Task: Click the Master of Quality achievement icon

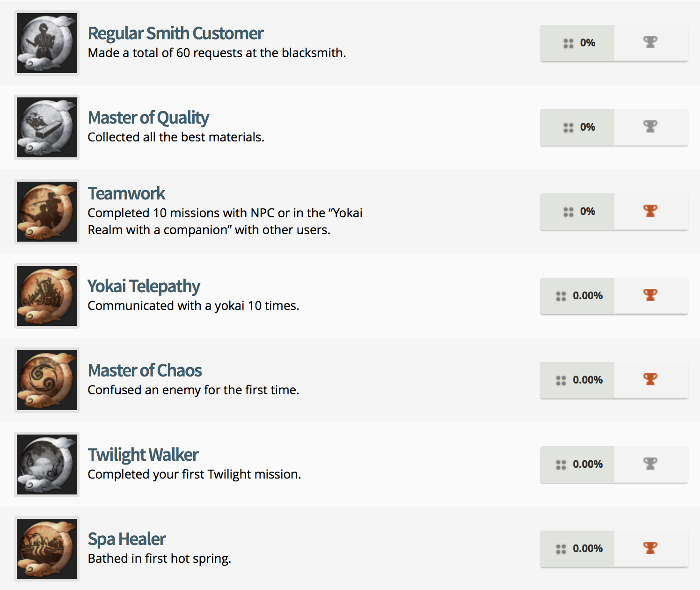Action: (46, 127)
